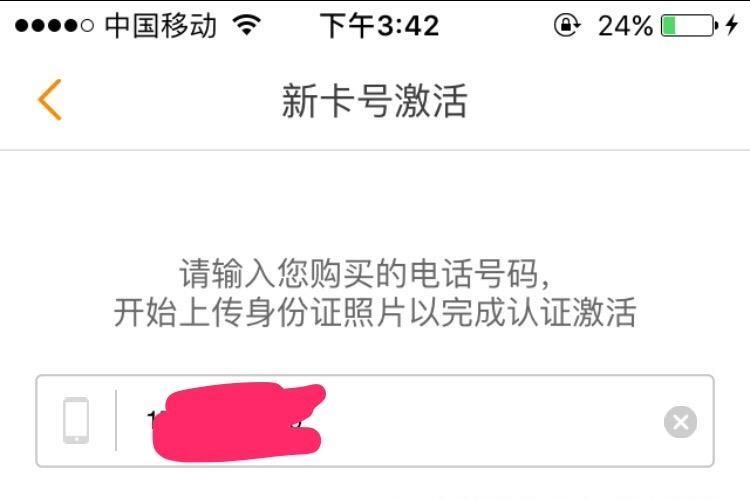750x500 pixels.
Task: Tap the vertical divider beside the phone icon
Action: tap(116, 421)
